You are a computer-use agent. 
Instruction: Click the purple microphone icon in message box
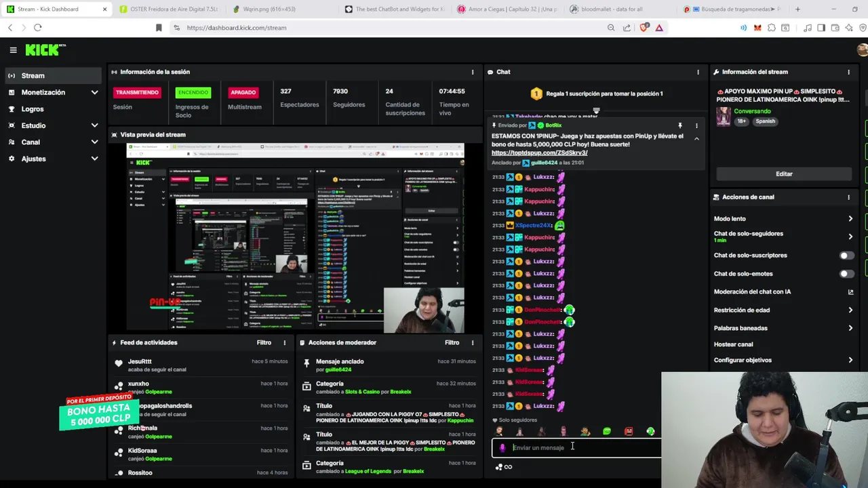502,447
